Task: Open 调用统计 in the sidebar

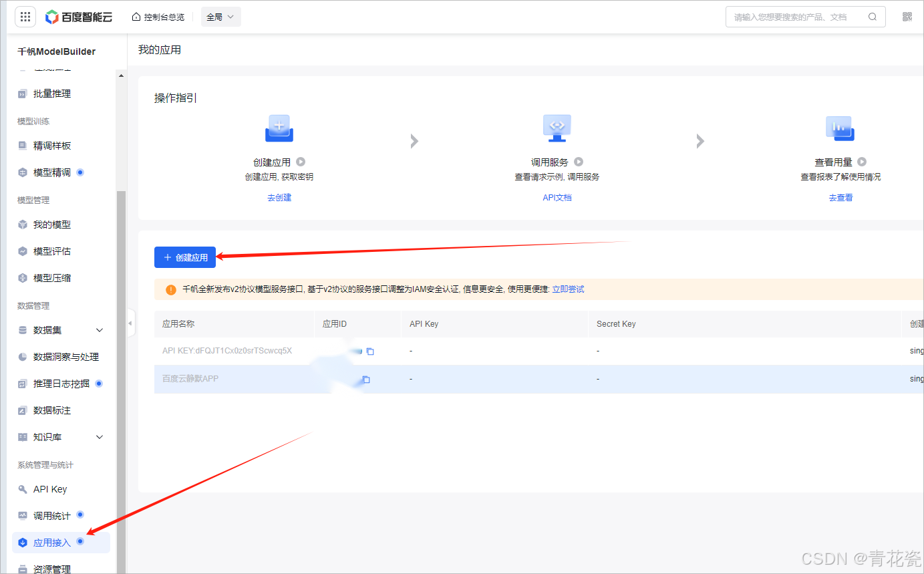Action: [52, 516]
